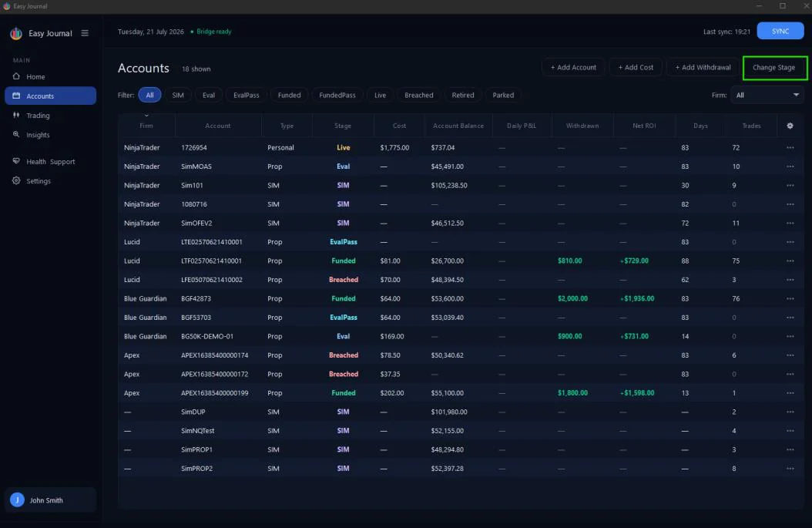Viewport: 812px width, 528px height.
Task: Open row actions menu for SimMOAS
Action: coord(790,166)
